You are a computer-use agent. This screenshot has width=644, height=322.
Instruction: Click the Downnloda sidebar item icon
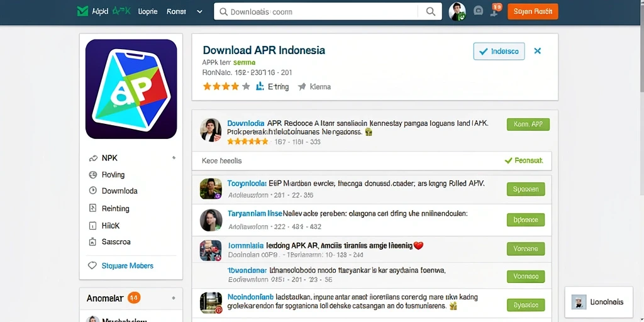click(x=93, y=191)
